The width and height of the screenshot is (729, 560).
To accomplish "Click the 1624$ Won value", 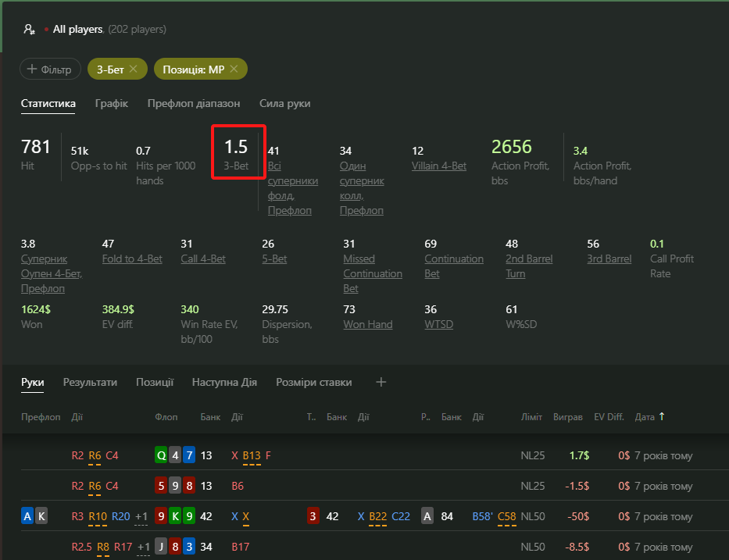I will point(36,309).
